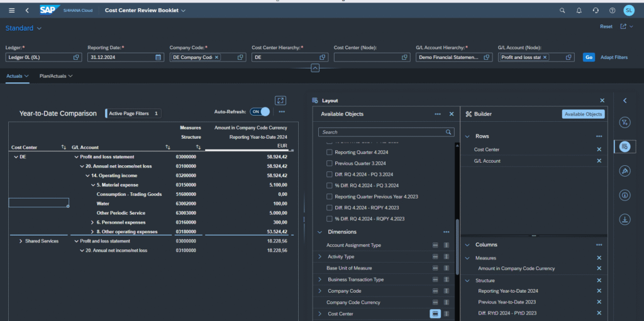This screenshot has height=321, width=644.
Task: Open the Rows section more menu
Action: (599, 136)
